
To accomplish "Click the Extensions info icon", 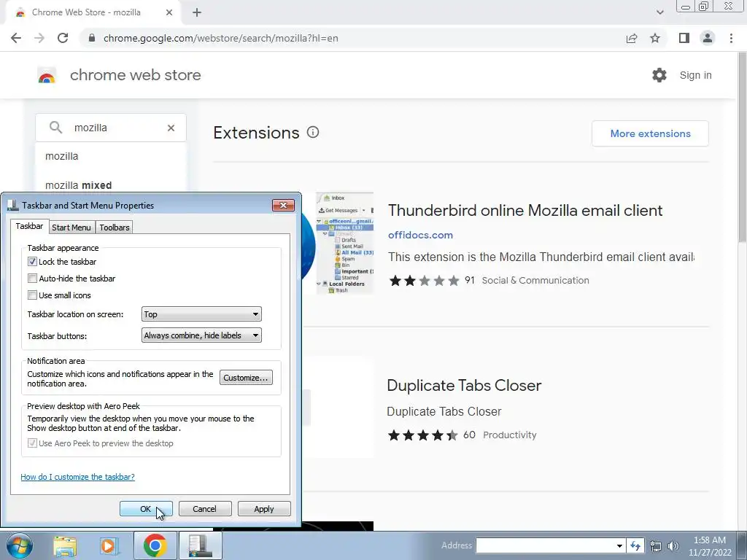I will pos(312,132).
